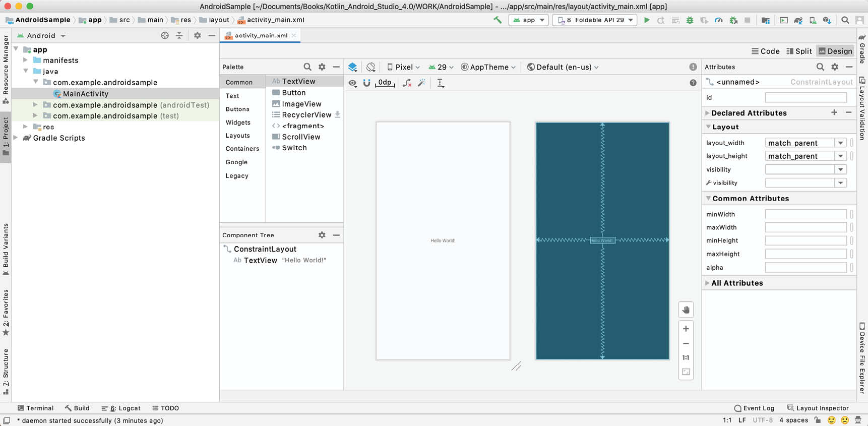868x426 pixels.
Task: Zoom in on the design surface
Action: [686, 329]
